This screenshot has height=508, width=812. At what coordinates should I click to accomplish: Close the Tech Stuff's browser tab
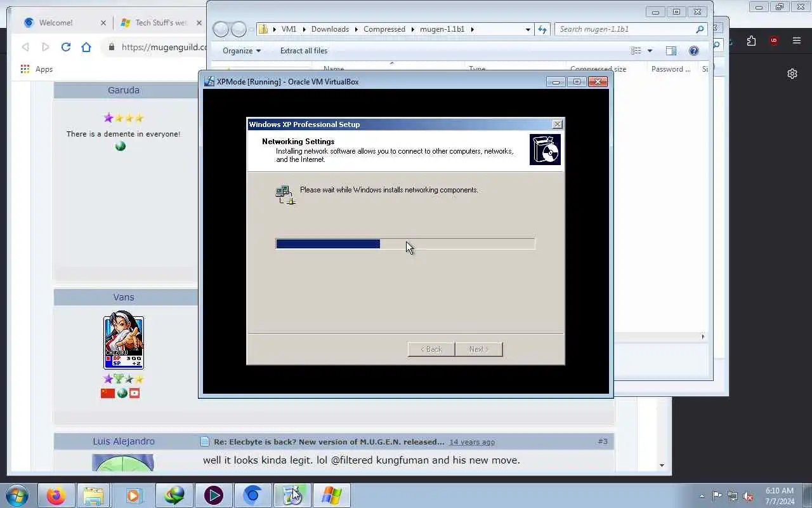(x=199, y=23)
